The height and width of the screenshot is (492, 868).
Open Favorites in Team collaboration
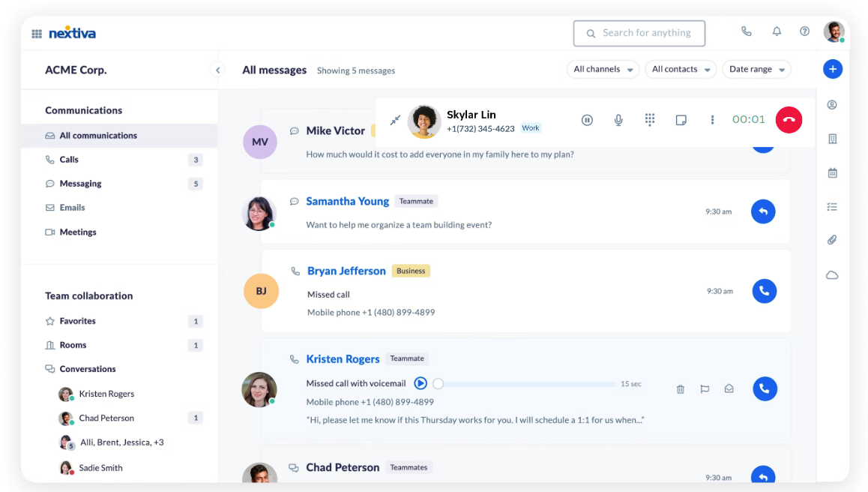pyautogui.click(x=120, y=321)
